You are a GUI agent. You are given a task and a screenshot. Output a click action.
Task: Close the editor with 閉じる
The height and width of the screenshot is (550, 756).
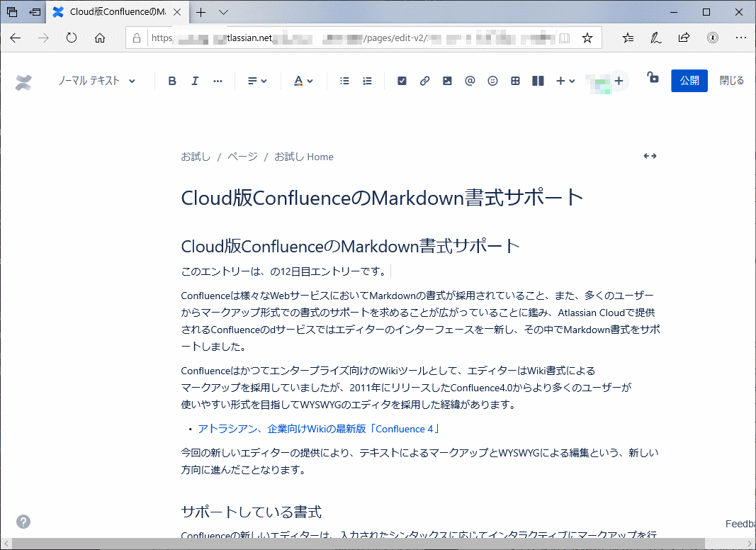731,81
